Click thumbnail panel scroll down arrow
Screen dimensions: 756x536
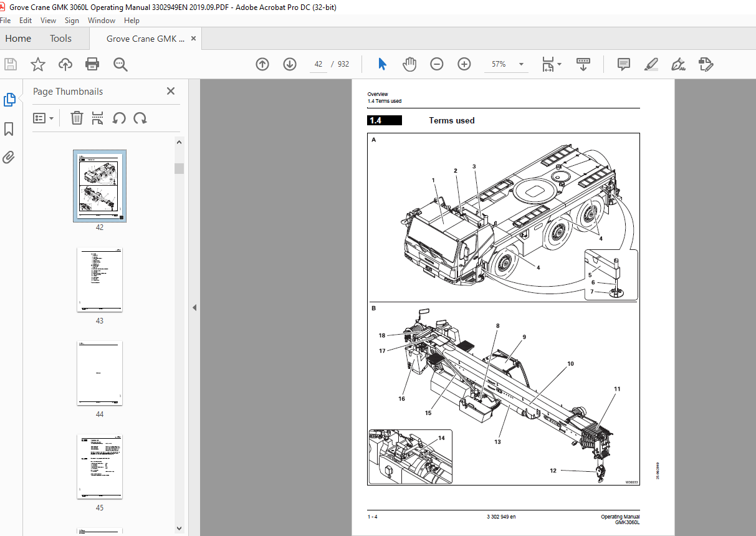pyautogui.click(x=179, y=529)
